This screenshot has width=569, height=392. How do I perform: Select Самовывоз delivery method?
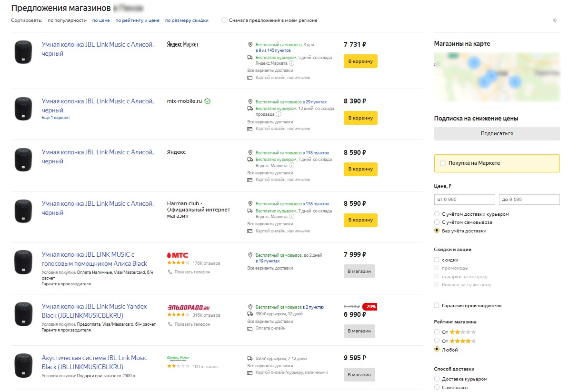[437, 387]
